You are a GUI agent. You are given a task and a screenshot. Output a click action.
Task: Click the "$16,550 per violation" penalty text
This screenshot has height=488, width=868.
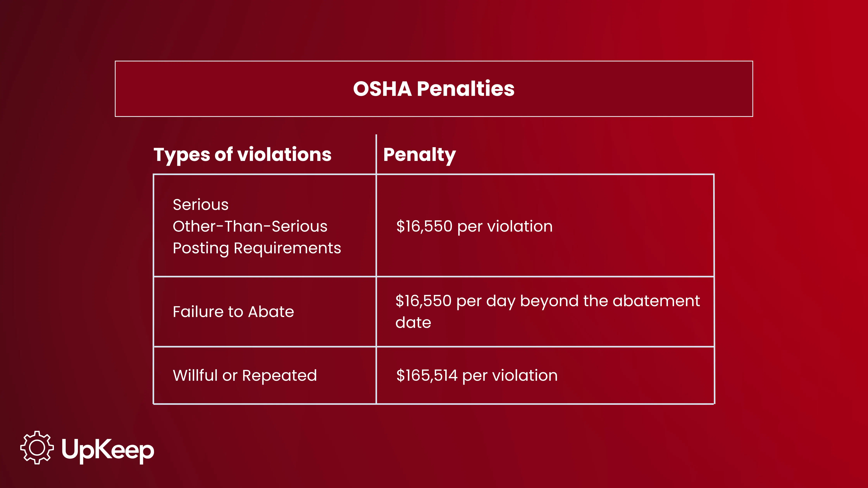coord(474,226)
